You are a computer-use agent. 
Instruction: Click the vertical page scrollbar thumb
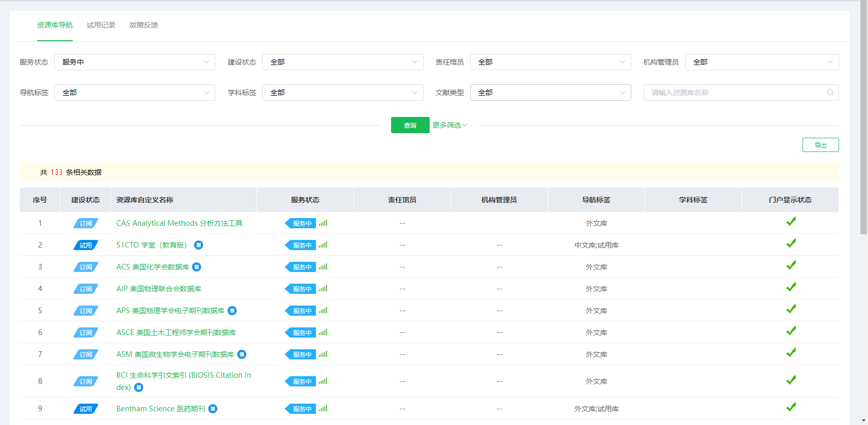(x=863, y=117)
